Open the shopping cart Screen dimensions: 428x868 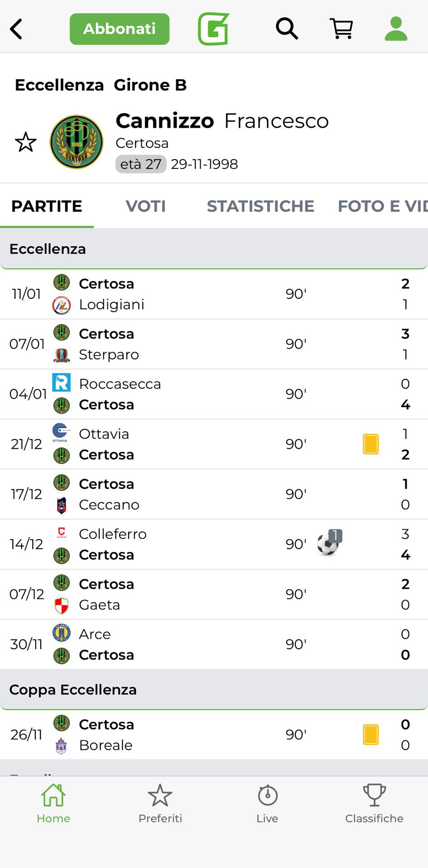(341, 29)
